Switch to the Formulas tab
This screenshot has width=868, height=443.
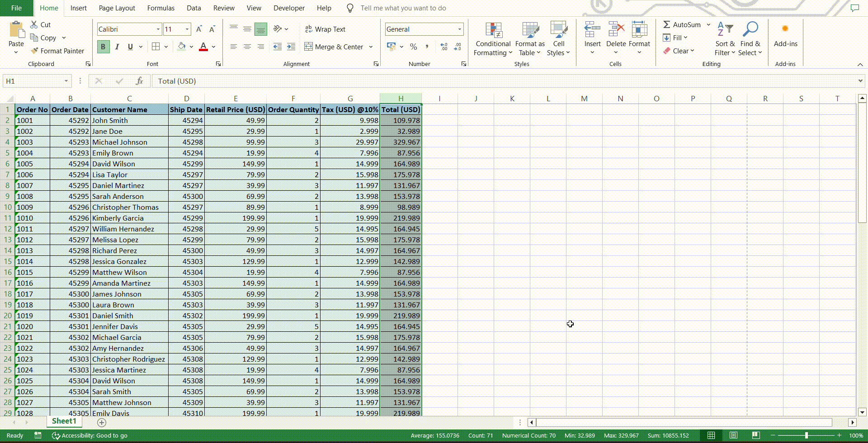point(160,8)
